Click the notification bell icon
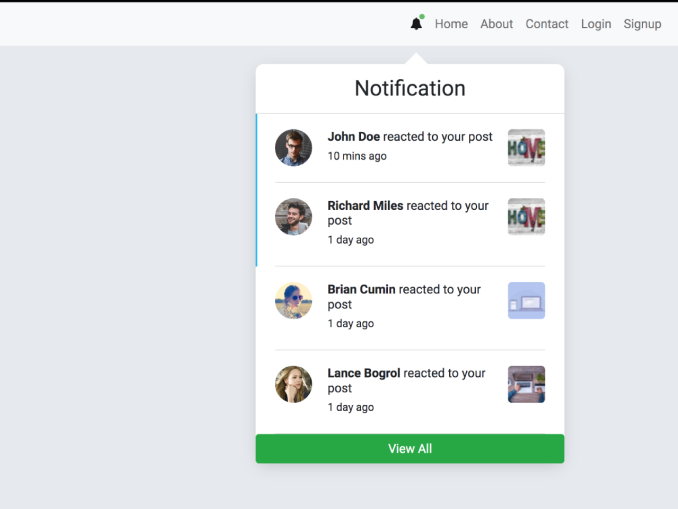Screen dimensions: 678x509 [x=416, y=24]
